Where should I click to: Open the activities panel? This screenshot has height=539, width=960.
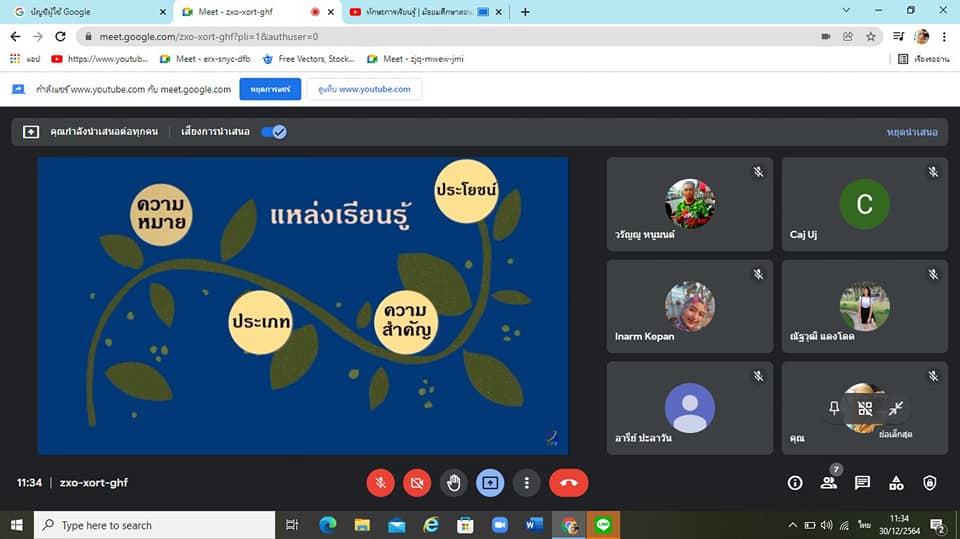[896, 483]
